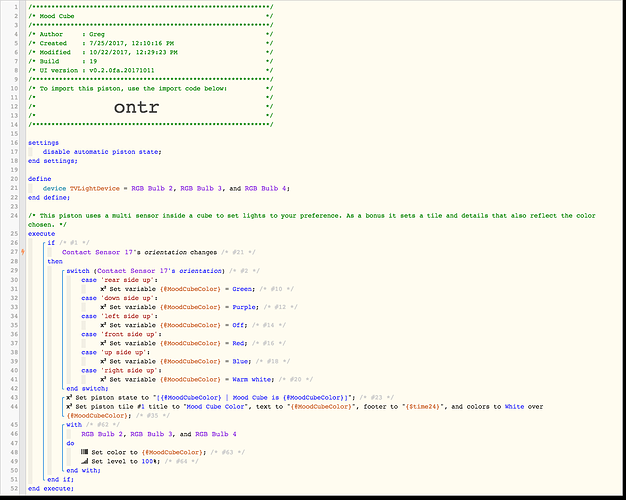The image size is (626, 500).
Task: Click the 'Warm White' value
Action: [x=252, y=379]
